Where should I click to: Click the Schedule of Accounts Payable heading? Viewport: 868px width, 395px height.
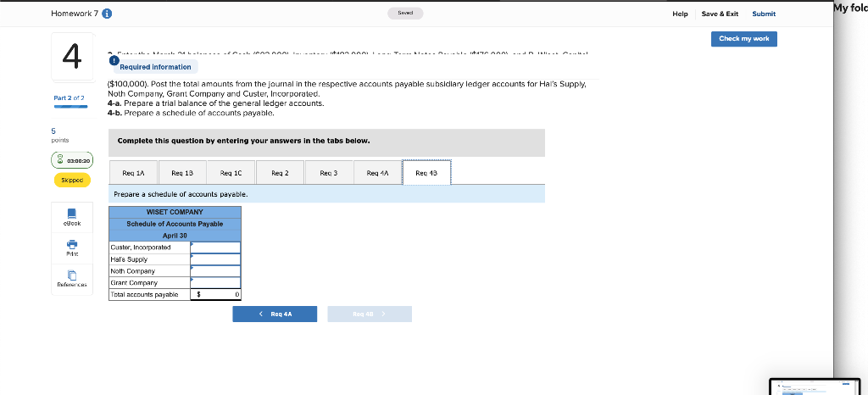point(175,224)
